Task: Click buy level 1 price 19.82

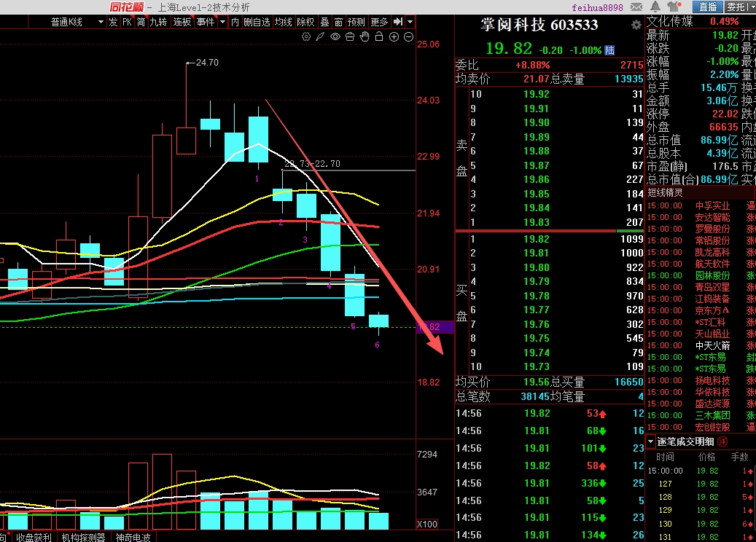Action: (536, 239)
